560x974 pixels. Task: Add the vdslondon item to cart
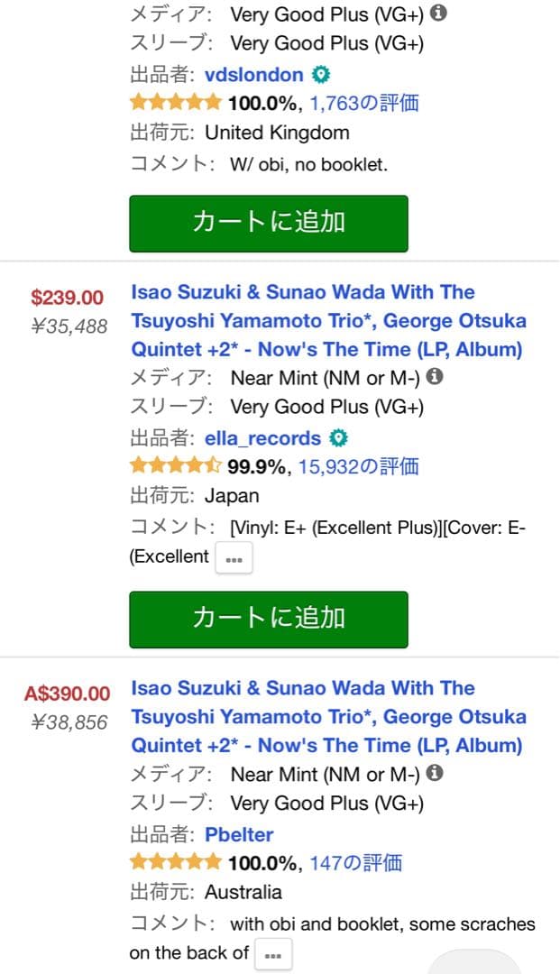(x=269, y=222)
